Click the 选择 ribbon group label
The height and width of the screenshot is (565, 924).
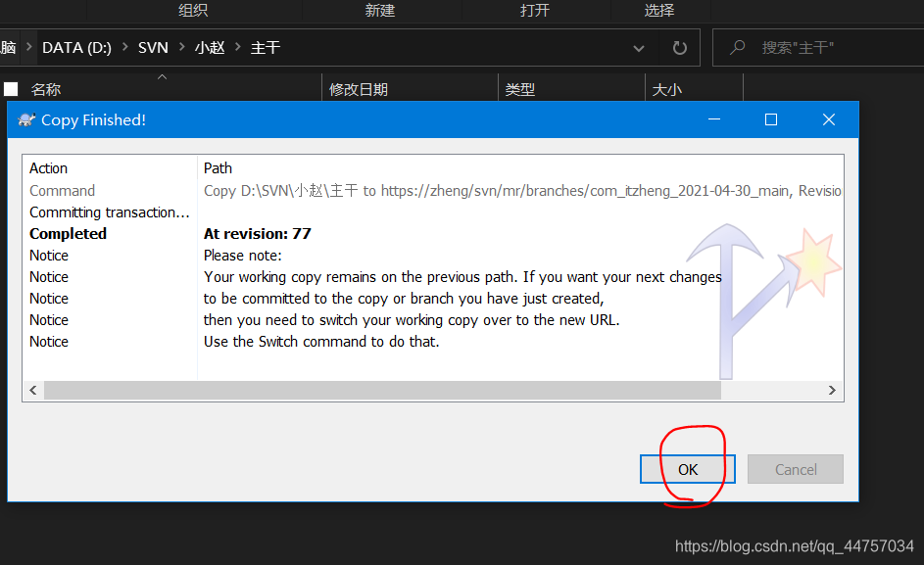coord(658,10)
